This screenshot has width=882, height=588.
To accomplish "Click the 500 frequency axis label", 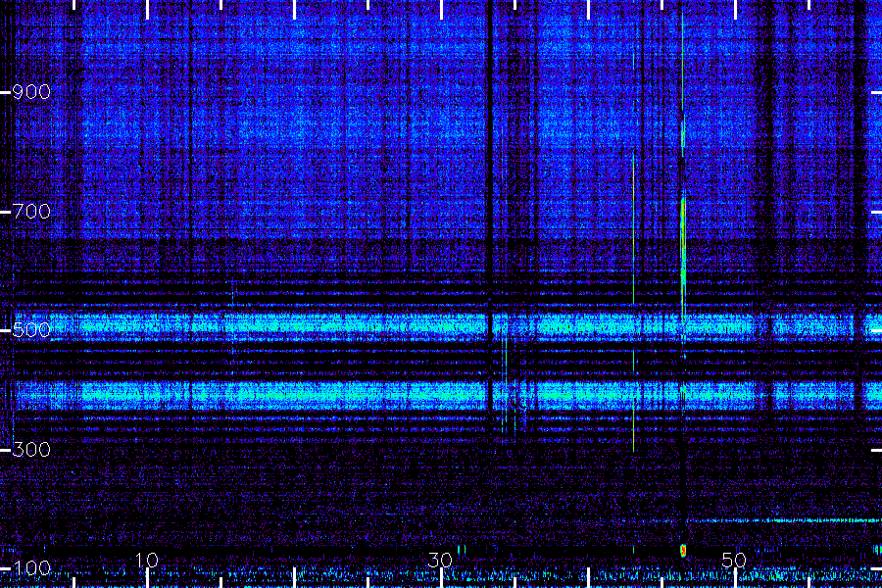I will coord(31,329).
